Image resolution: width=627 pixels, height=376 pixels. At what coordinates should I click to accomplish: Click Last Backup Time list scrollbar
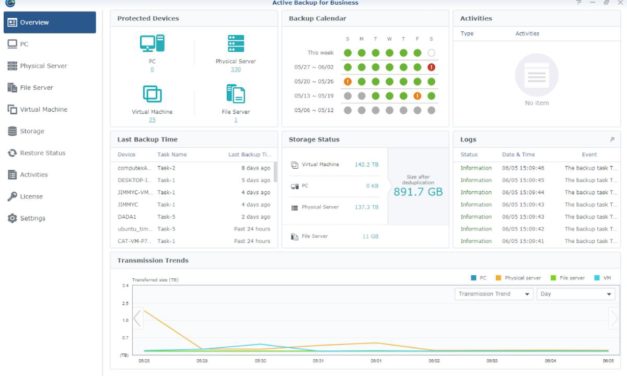(x=276, y=172)
